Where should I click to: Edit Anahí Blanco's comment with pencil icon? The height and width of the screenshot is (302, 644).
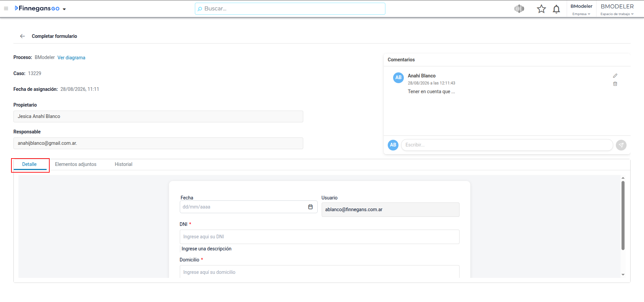coord(615,76)
